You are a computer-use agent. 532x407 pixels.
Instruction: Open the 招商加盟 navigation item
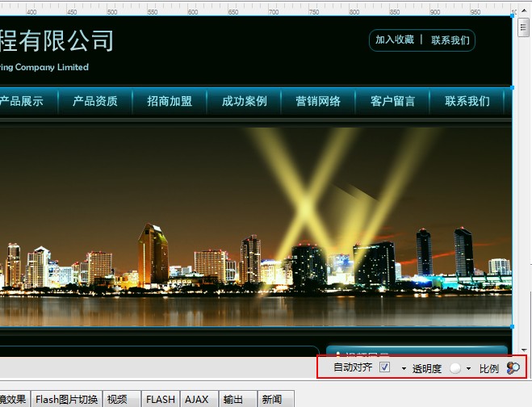pyautogui.click(x=170, y=101)
